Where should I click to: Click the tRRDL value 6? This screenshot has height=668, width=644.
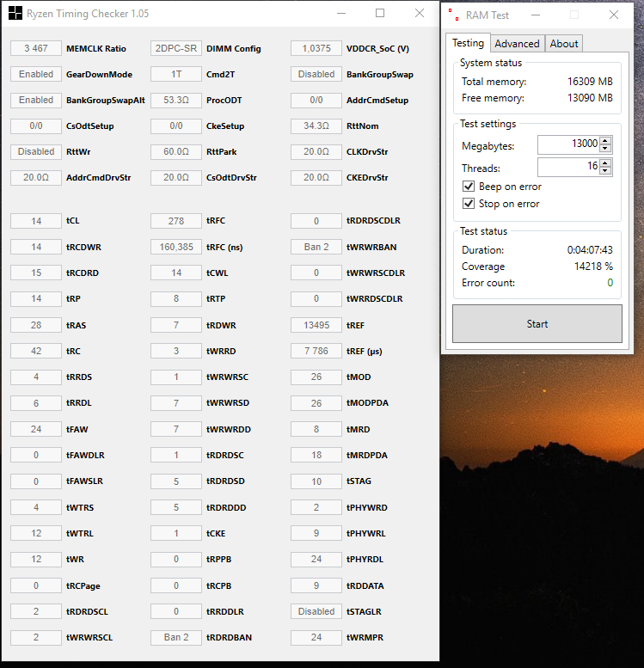click(x=36, y=403)
